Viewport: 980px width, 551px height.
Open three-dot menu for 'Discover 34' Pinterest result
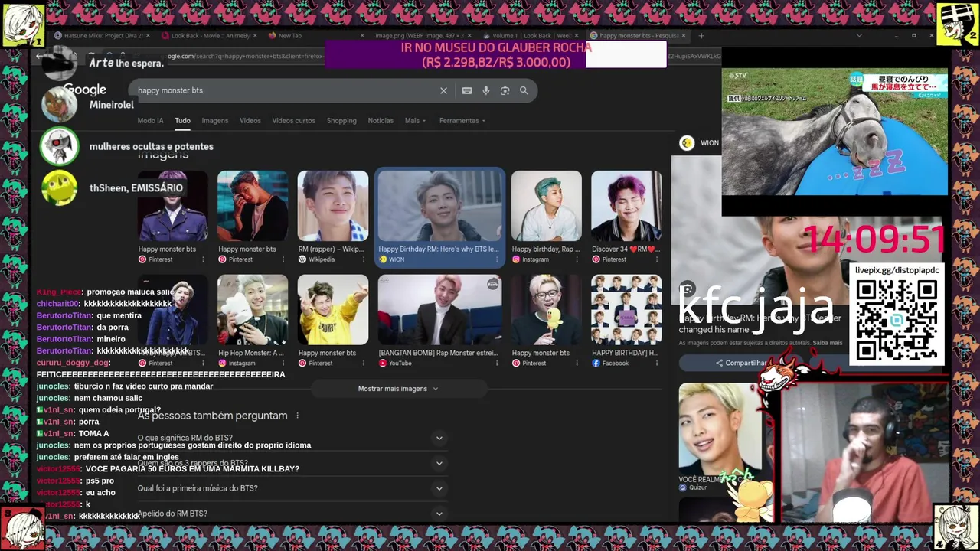tap(656, 259)
